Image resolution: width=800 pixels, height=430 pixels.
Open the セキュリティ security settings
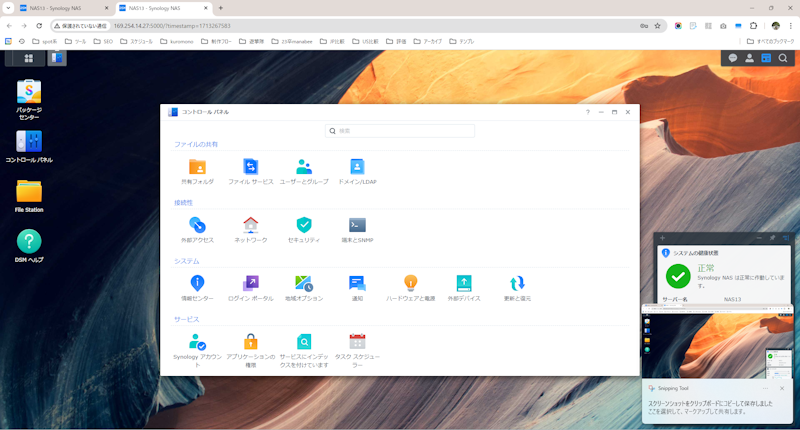(x=304, y=230)
